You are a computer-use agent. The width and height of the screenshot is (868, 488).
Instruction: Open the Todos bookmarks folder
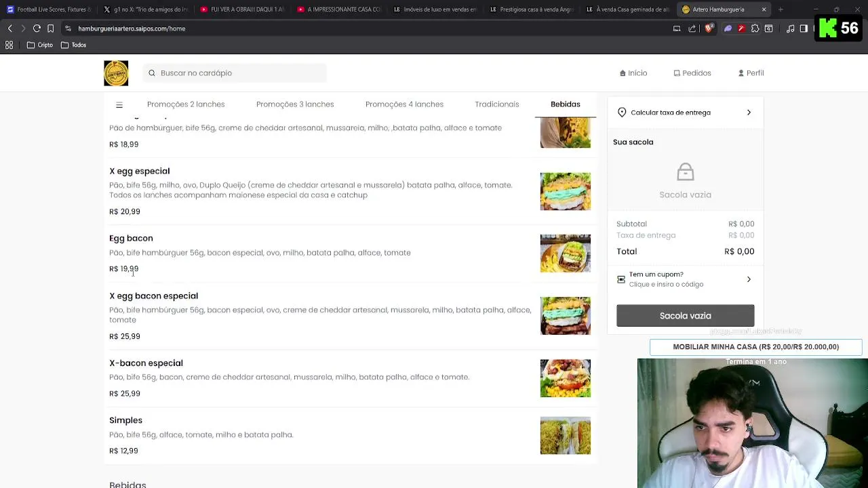click(73, 45)
